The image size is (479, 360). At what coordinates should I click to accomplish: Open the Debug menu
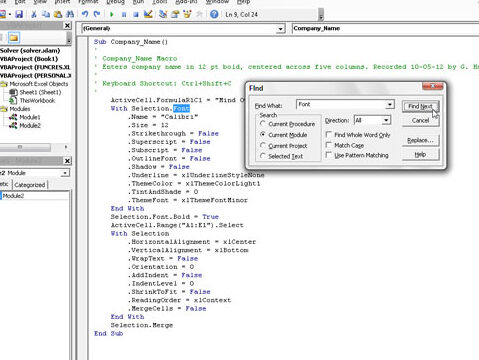[x=115, y=2]
